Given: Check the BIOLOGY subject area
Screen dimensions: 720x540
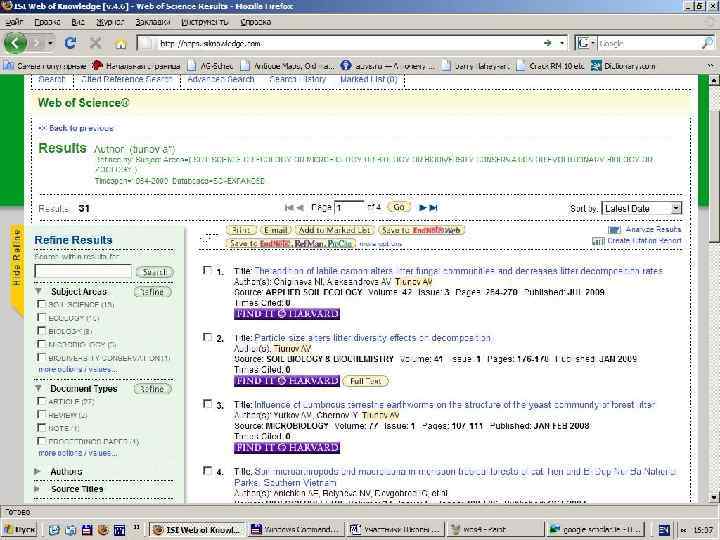Looking at the screenshot, I should coord(41,331).
